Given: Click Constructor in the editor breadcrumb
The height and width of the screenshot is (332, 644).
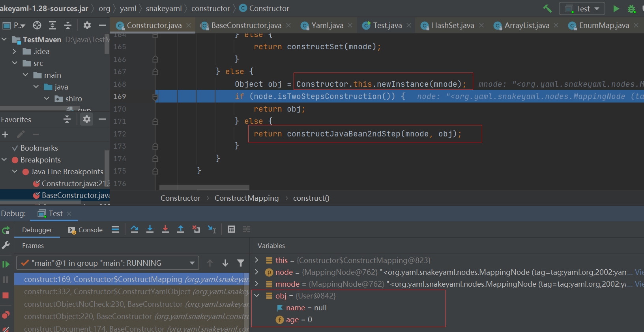Looking at the screenshot, I should 180,198.
